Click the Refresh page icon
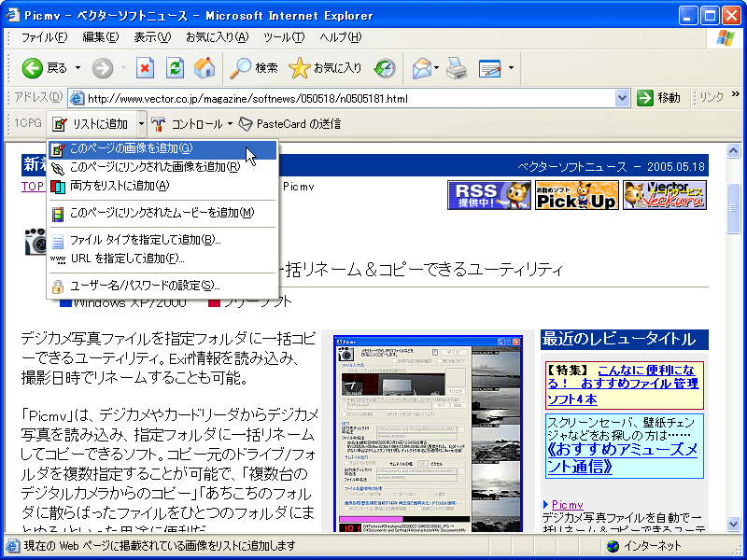Image resolution: width=747 pixels, height=560 pixels. pos(175,68)
